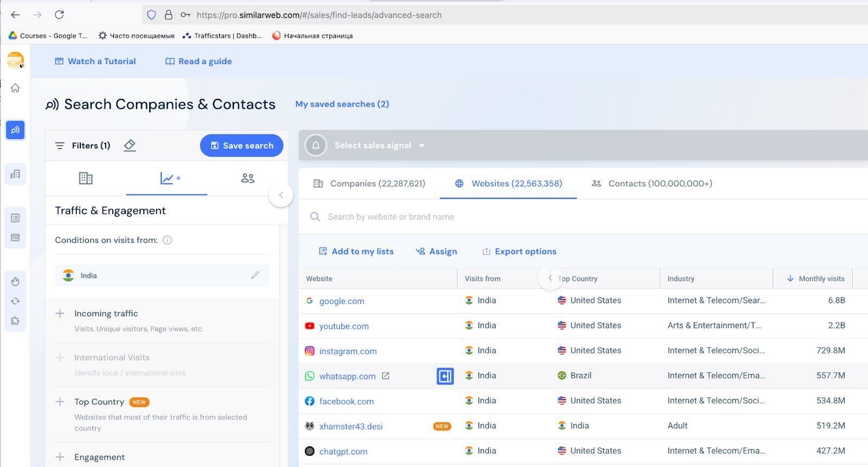Open the Home icon in left sidebar
Screen dimensions: 868x467
tap(15, 88)
